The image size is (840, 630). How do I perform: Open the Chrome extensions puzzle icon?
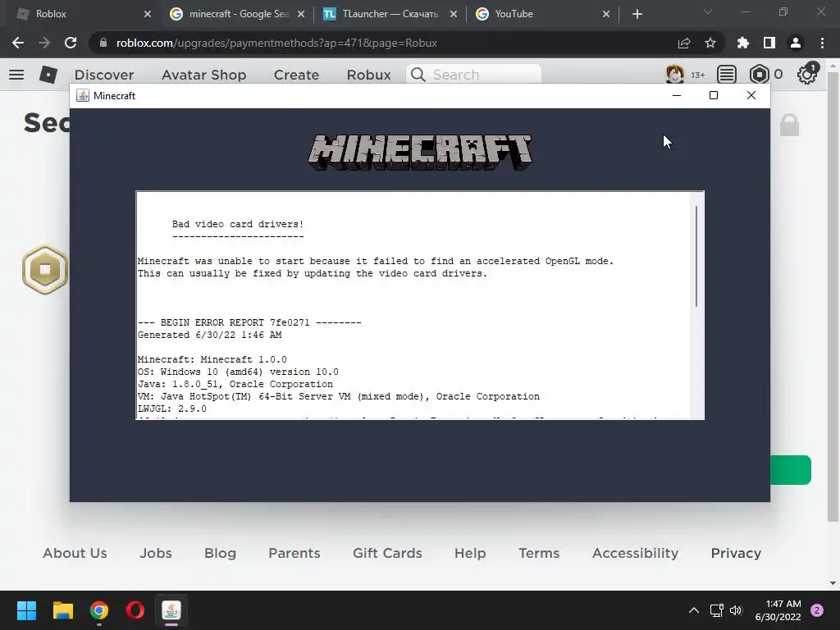[743, 43]
